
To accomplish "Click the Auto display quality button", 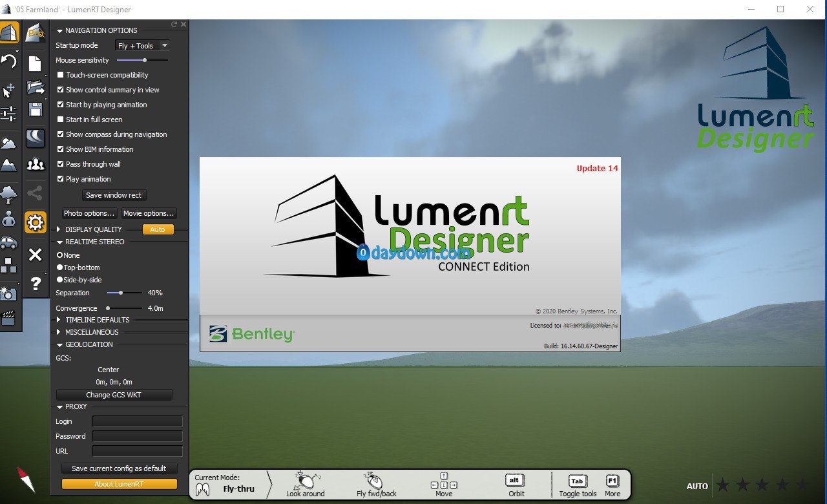I will tap(158, 229).
